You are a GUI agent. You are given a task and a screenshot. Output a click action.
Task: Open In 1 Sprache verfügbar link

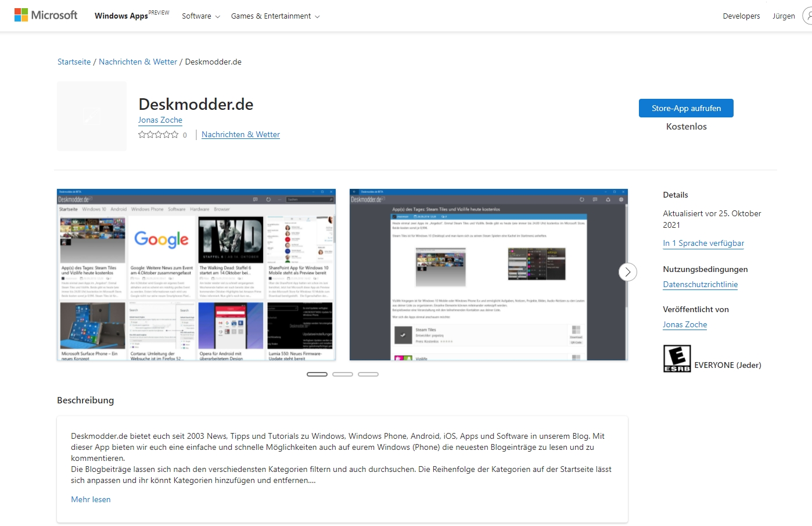[x=703, y=243]
